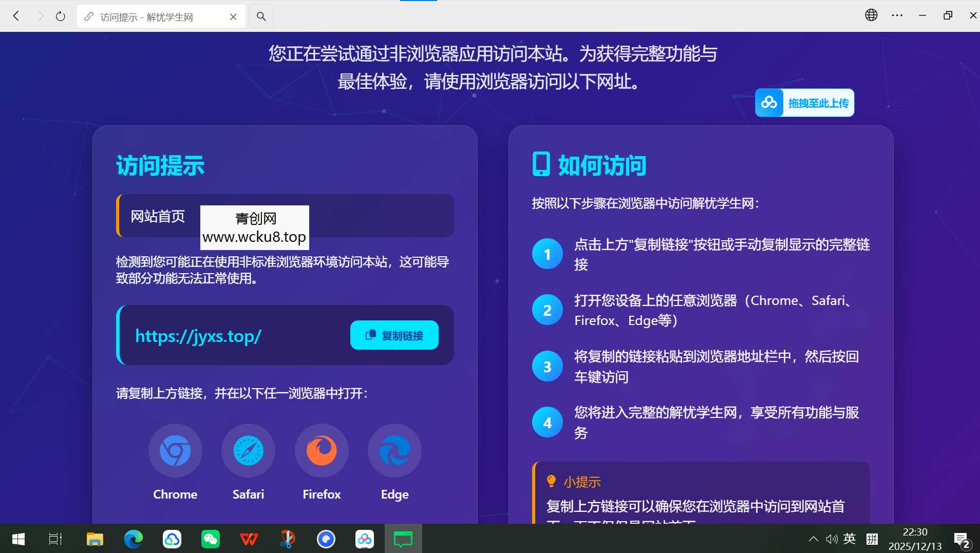Image resolution: width=980 pixels, height=553 pixels.
Task: Switch input language via the 英 indicator
Action: point(849,539)
